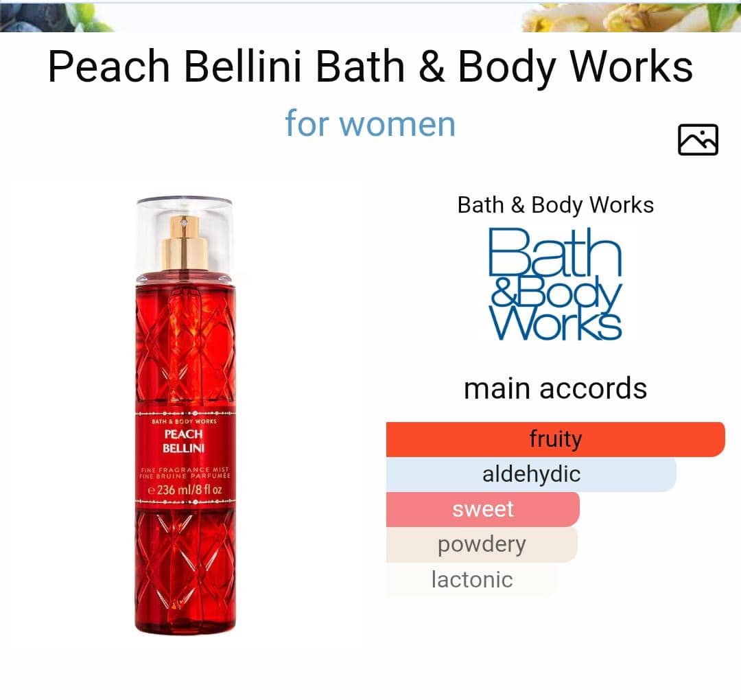Click the Peach Bellini page title
The height and width of the screenshot is (700, 741).
(x=370, y=67)
